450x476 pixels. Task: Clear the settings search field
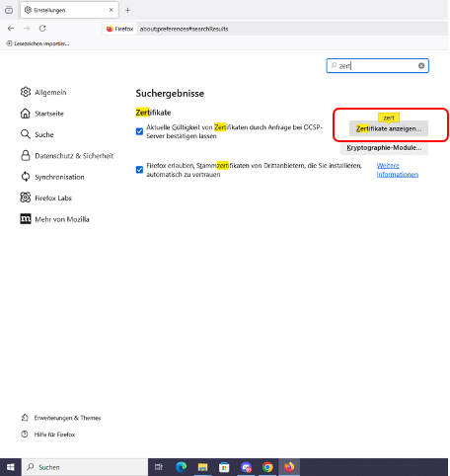(x=421, y=66)
